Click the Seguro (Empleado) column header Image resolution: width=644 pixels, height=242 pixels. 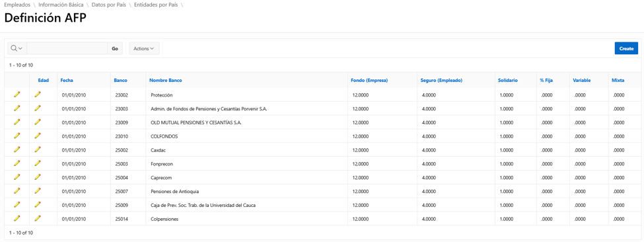[441, 81]
